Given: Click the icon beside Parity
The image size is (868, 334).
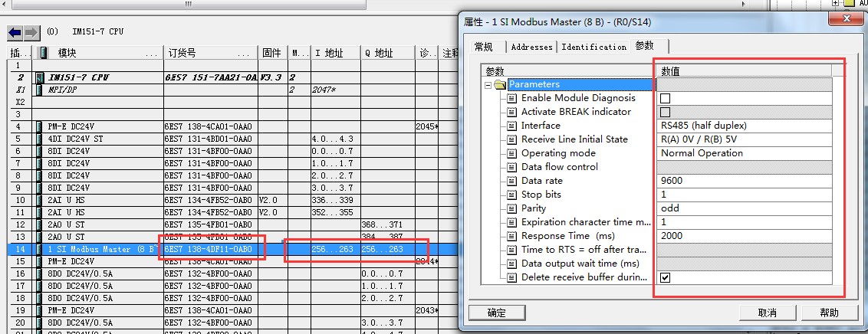Looking at the screenshot, I should 512,208.
